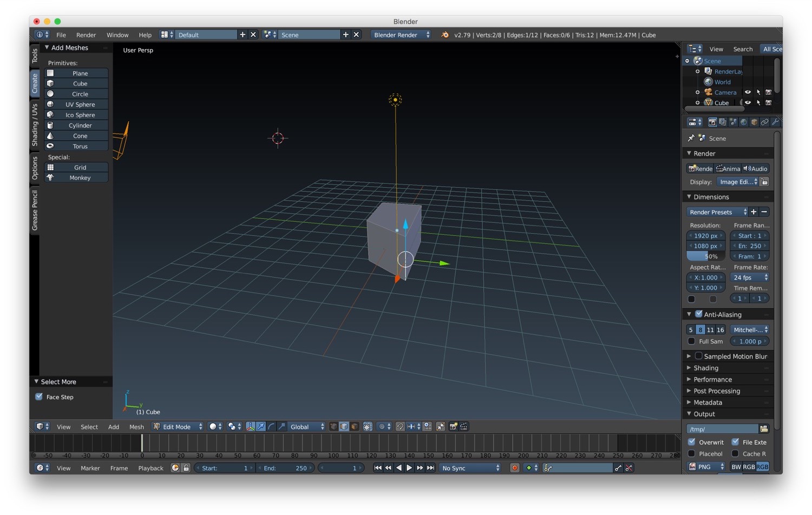Image resolution: width=812 pixels, height=515 pixels.
Task: Open the Render Presets dropdown
Action: tap(717, 212)
